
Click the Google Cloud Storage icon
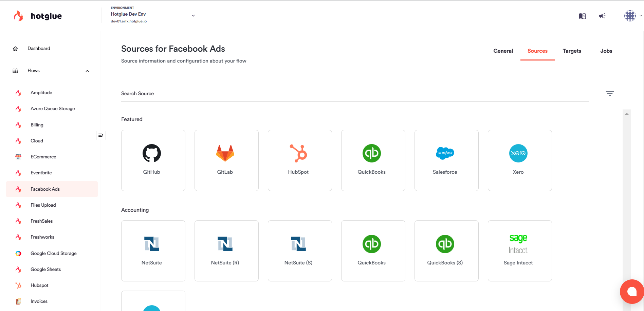click(x=18, y=254)
